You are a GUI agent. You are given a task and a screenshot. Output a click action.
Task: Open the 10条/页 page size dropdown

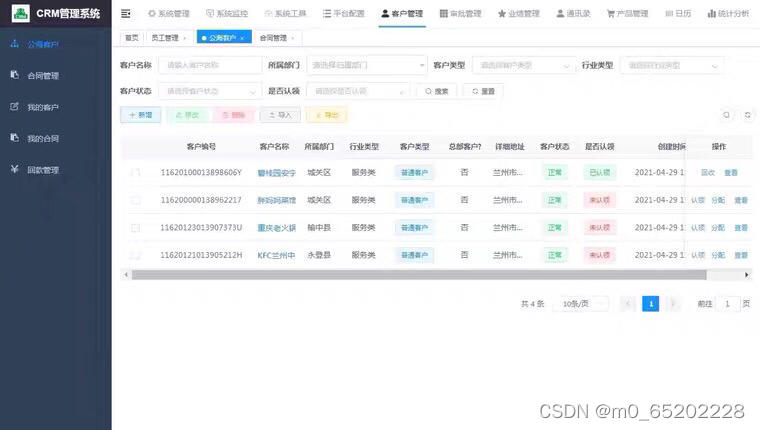(582, 304)
